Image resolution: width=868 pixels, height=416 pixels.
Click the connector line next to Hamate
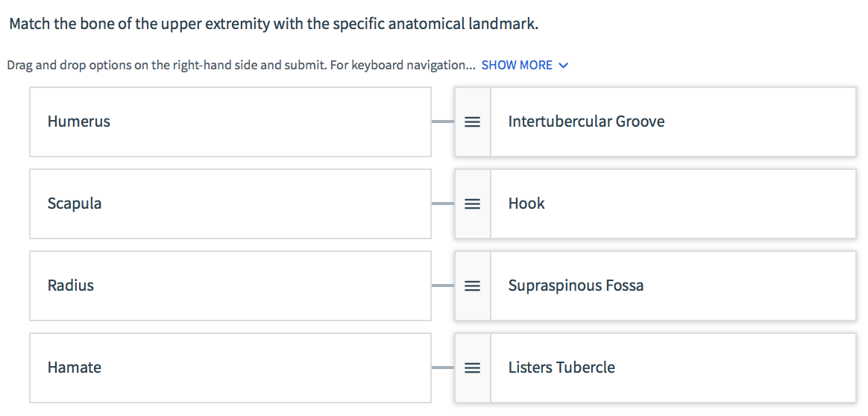point(443,368)
